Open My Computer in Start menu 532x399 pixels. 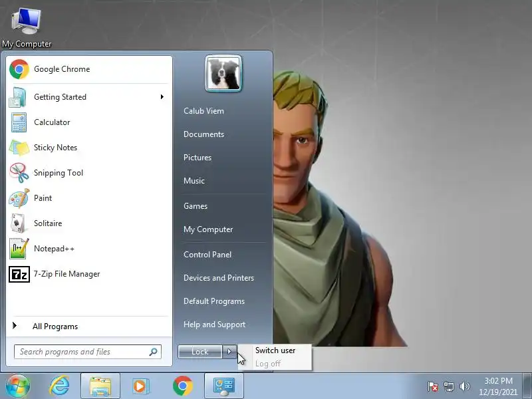tap(208, 229)
